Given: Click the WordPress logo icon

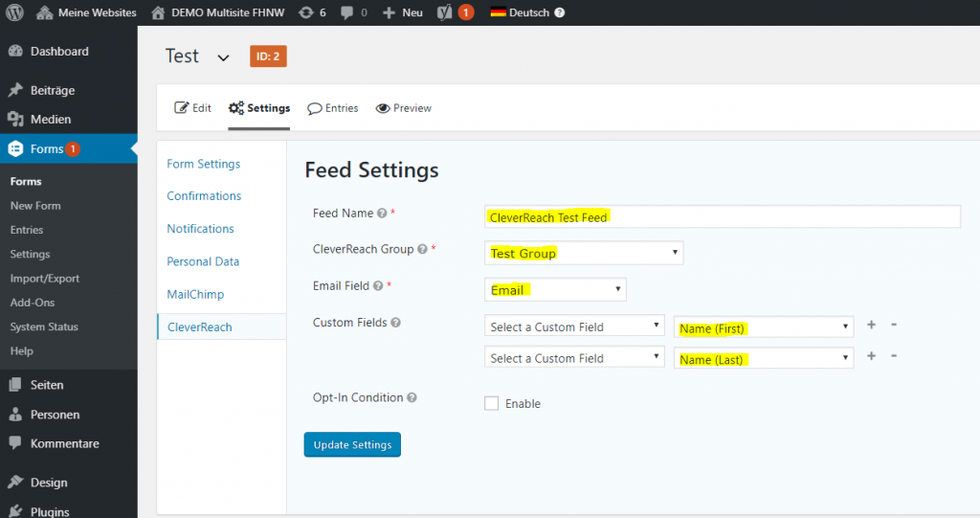Looking at the screenshot, I should pyautogui.click(x=14, y=12).
